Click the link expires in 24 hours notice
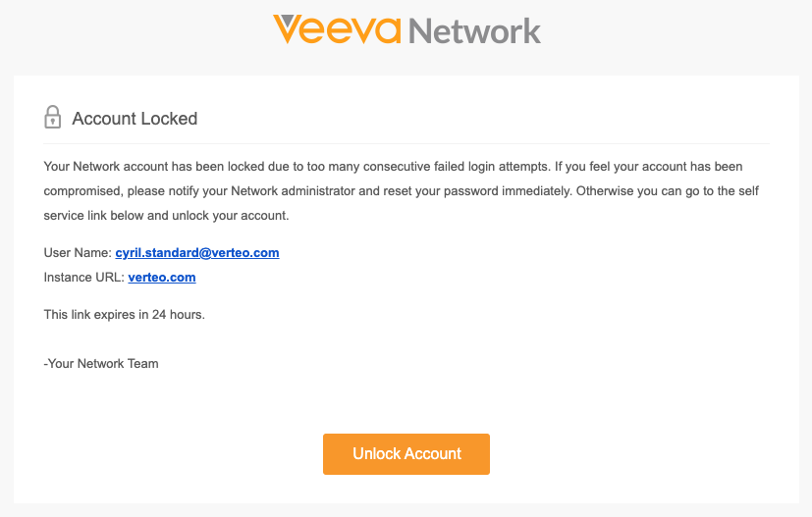The height and width of the screenshot is (517, 812). click(x=125, y=315)
